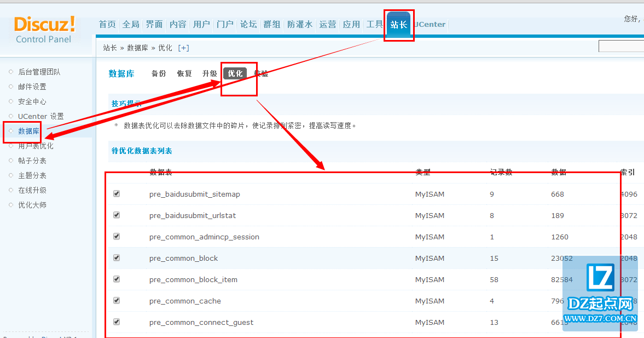Open 后台管理团队 in sidebar
This screenshot has width=644, height=338.
point(39,72)
